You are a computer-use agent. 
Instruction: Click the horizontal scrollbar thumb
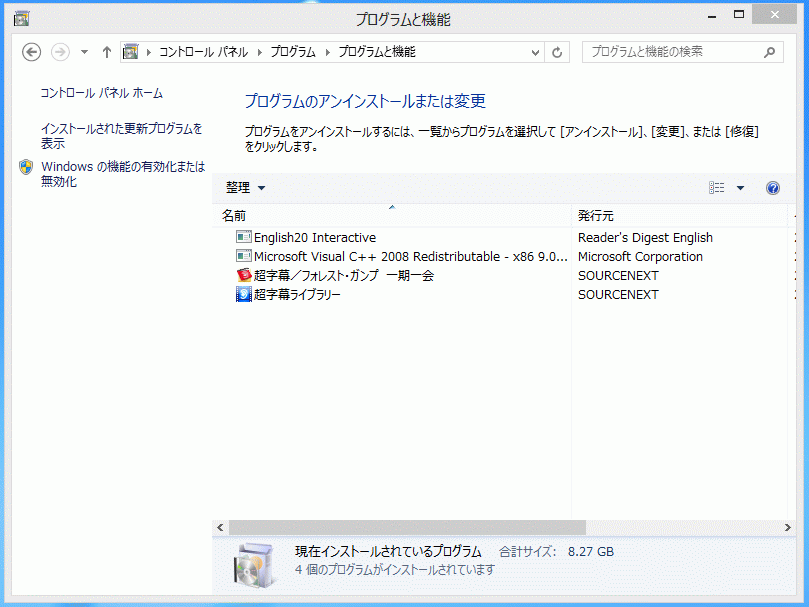click(408, 528)
